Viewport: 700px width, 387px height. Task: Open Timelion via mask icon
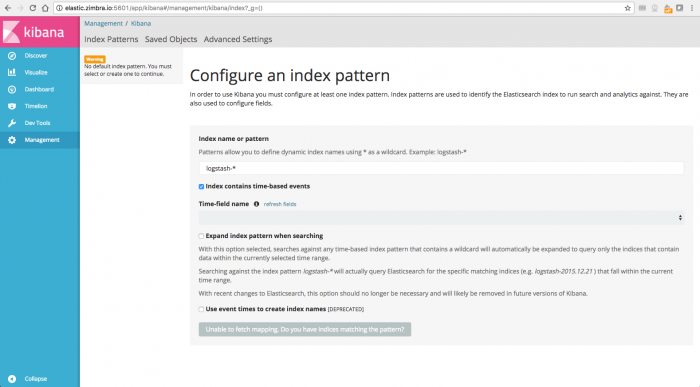12,106
